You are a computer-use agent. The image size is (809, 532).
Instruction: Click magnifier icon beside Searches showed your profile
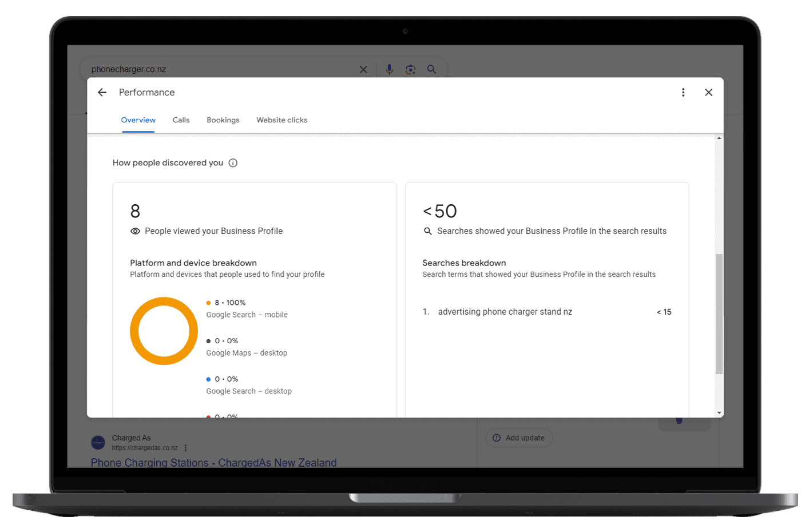pyautogui.click(x=427, y=231)
